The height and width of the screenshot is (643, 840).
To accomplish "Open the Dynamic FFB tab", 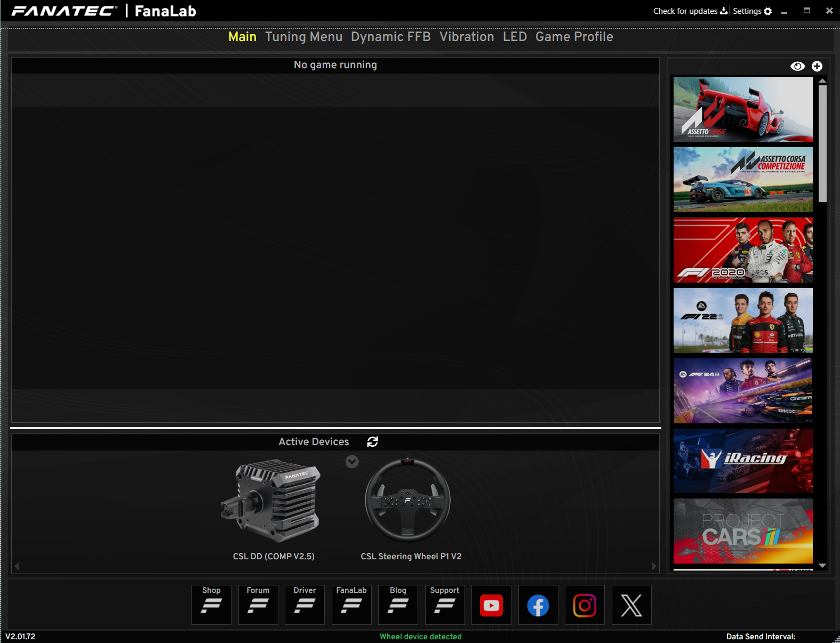I will point(390,37).
